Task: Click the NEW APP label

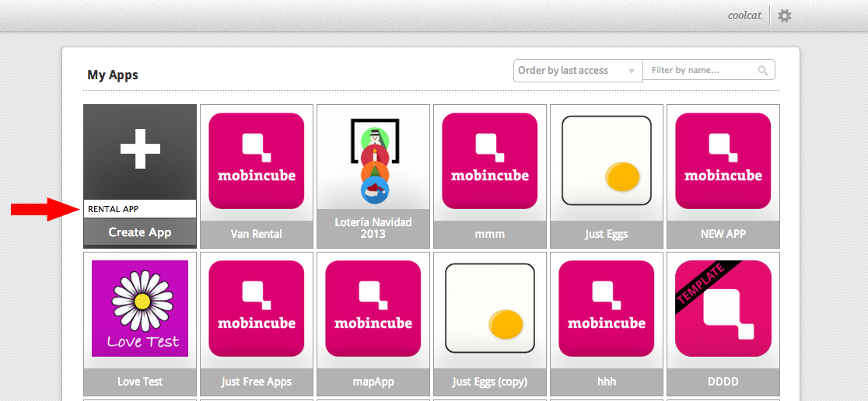Action: click(723, 234)
